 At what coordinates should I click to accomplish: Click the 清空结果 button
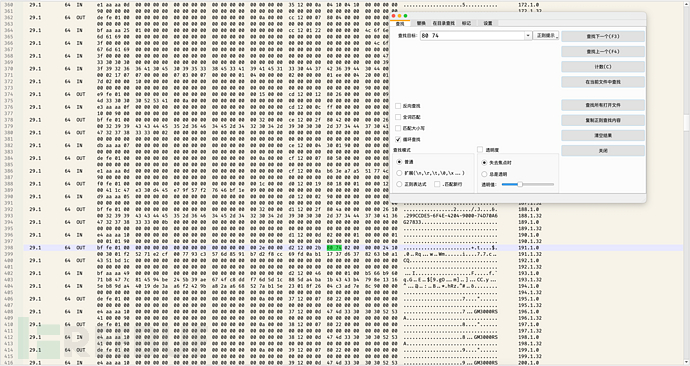point(603,135)
